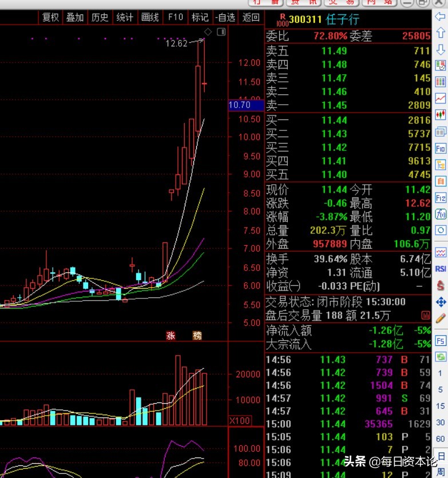Select the 日 daily period tab

(x=441, y=456)
